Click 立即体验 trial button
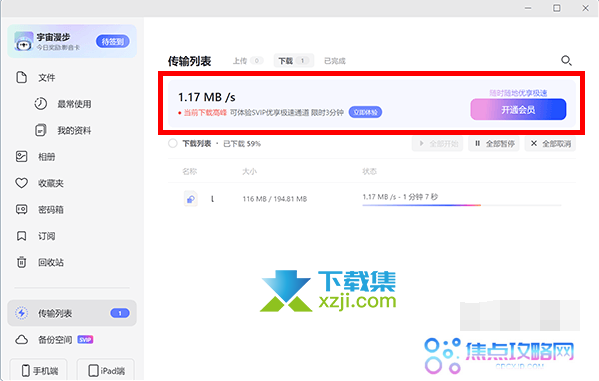The image size is (599, 381). coord(365,112)
